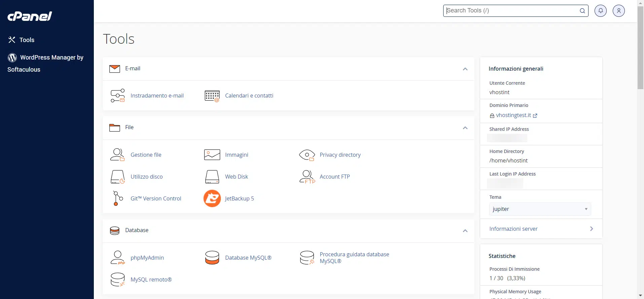Click the scrollbar up arrow
644x299 pixels.
click(641, 3)
